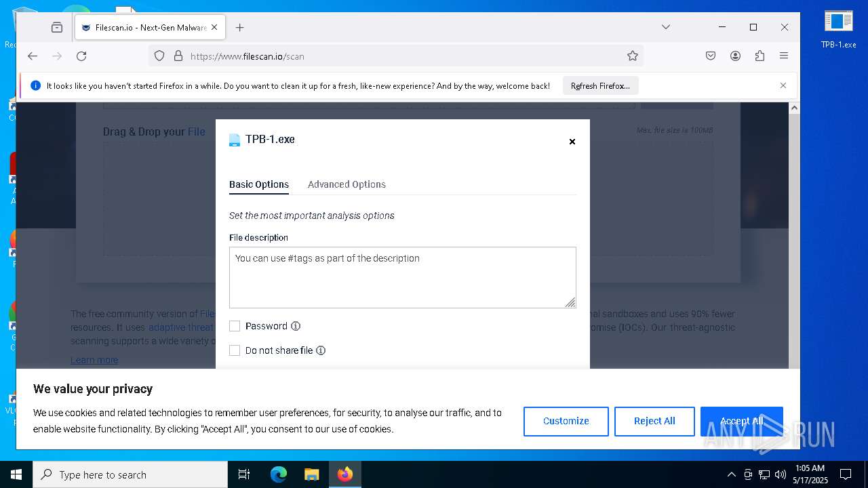
Task: Open the notification center icon
Action: point(846,474)
